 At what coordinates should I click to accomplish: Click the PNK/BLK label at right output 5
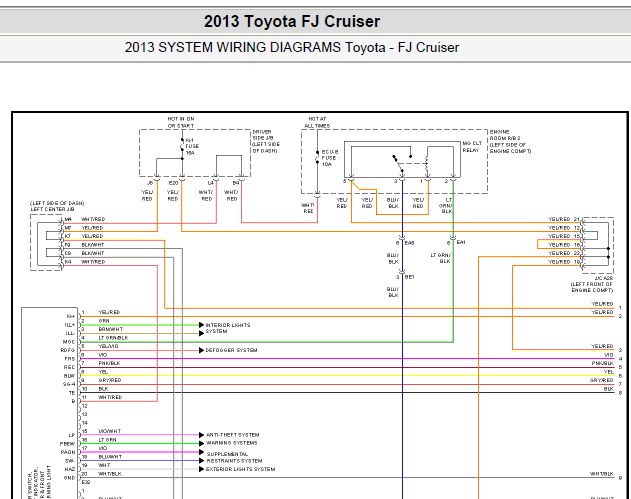[x=602, y=363]
